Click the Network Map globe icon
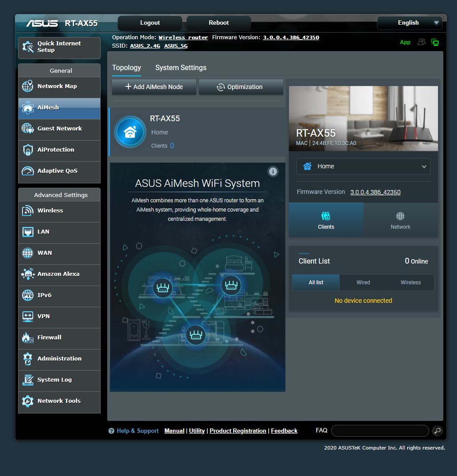Screen dimensions: 457x476 [28, 86]
